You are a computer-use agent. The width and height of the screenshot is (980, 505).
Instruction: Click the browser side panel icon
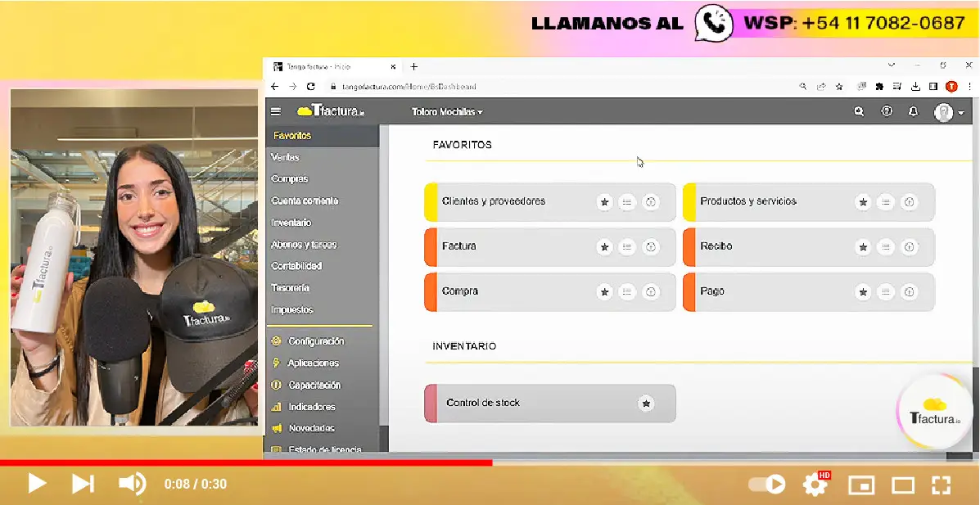(x=933, y=86)
